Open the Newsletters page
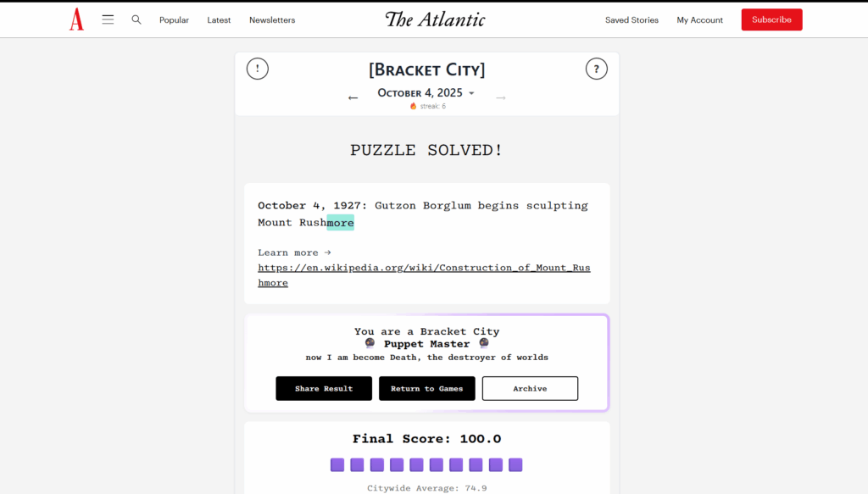Screen dimensions: 868x494 tap(271, 19)
